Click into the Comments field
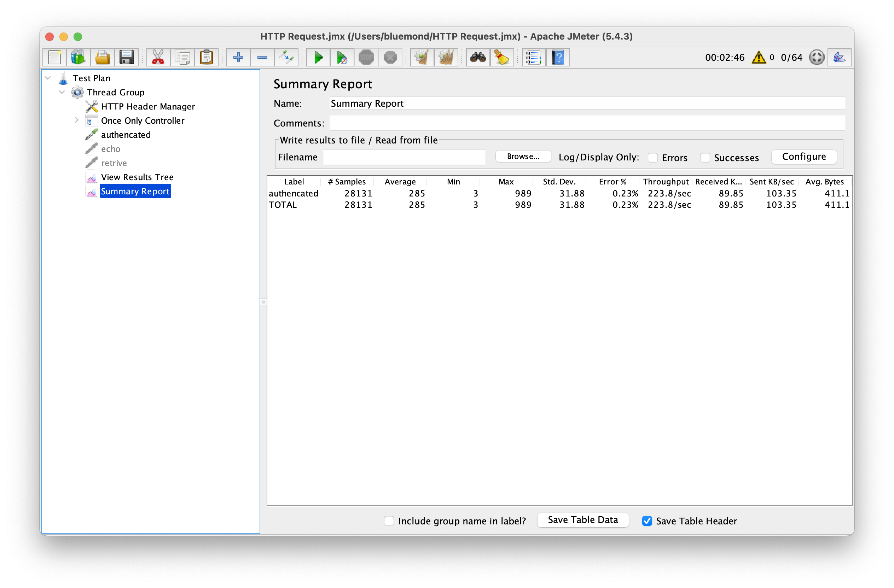The width and height of the screenshot is (894, 588). (x=587, y=123)
